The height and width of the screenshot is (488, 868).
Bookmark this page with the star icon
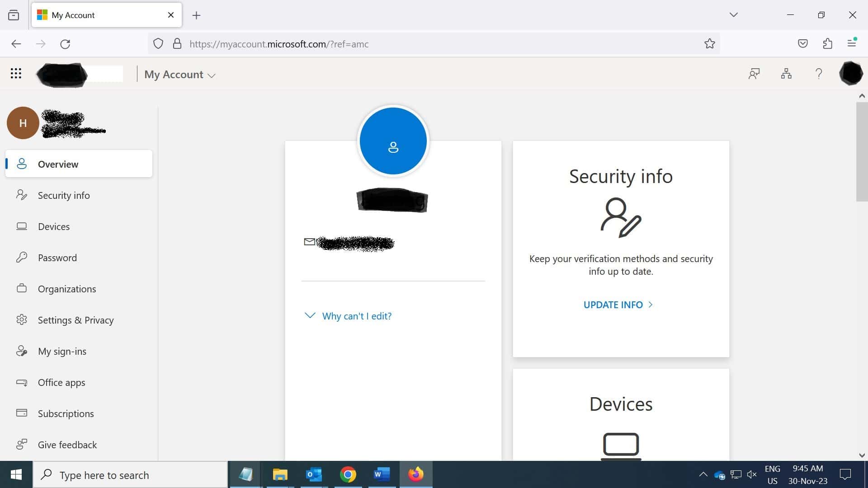[709, 44]
